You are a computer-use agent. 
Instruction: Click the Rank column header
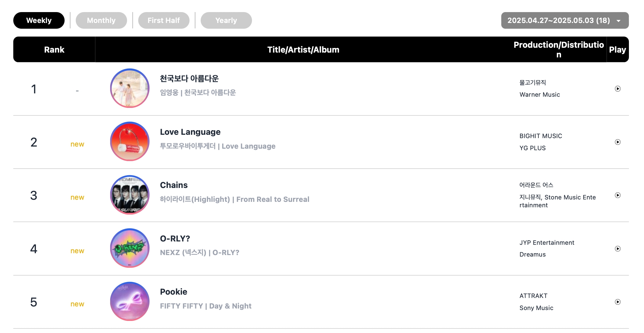click(x=54, y=50)
